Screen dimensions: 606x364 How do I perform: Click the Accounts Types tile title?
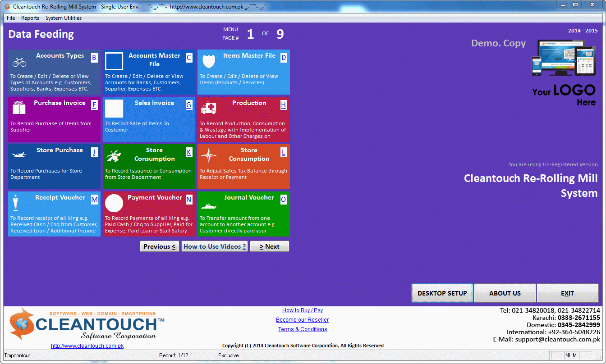pos(60,56)
